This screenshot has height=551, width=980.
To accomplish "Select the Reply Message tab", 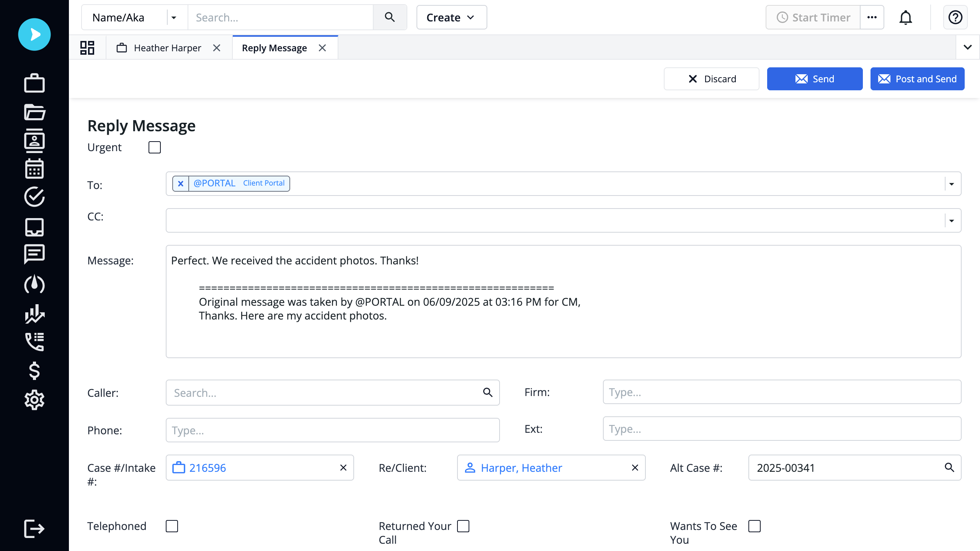I will point(274,47).
